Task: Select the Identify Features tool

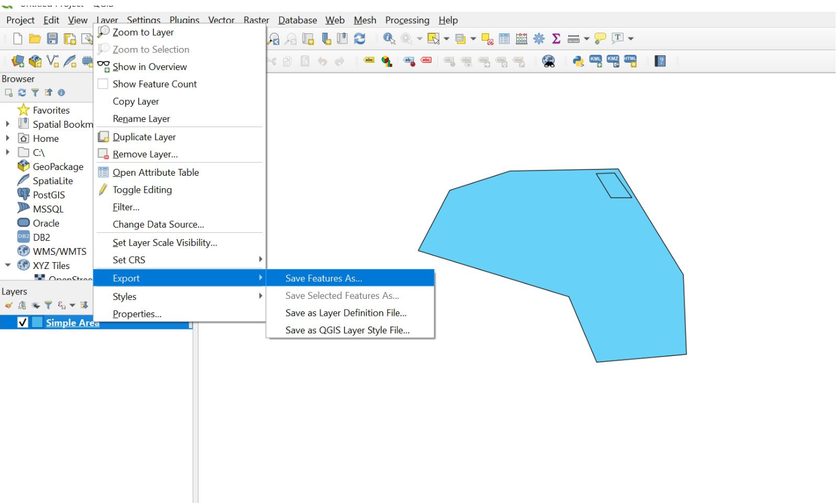Action: (x=390, y=38)
